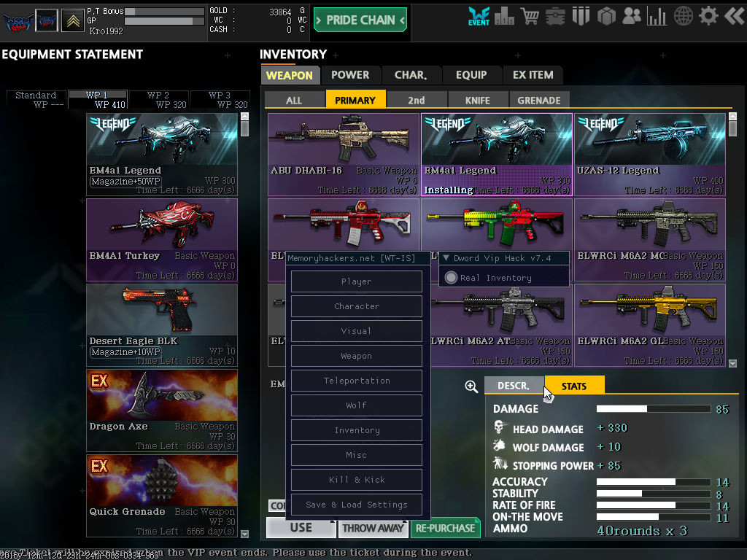This screenshot has height=560, width=747.
Task: Select ELWRCi M6A2 GL gold rifle
Action: click(x=650, y=325)
